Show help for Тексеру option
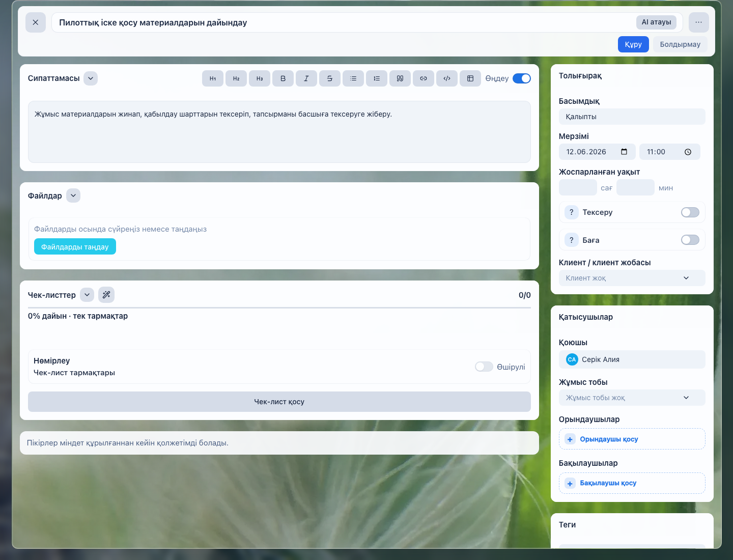 tap(572, 212)
